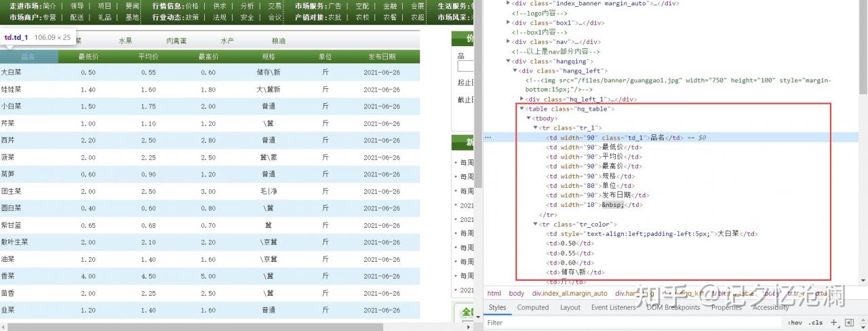
Task: Click the 平均价 column header
Action: [x=148, y=56]
